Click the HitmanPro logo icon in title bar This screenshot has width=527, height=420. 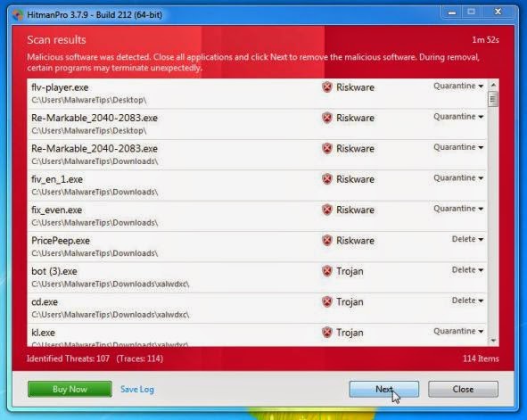(x=18, y=15)
